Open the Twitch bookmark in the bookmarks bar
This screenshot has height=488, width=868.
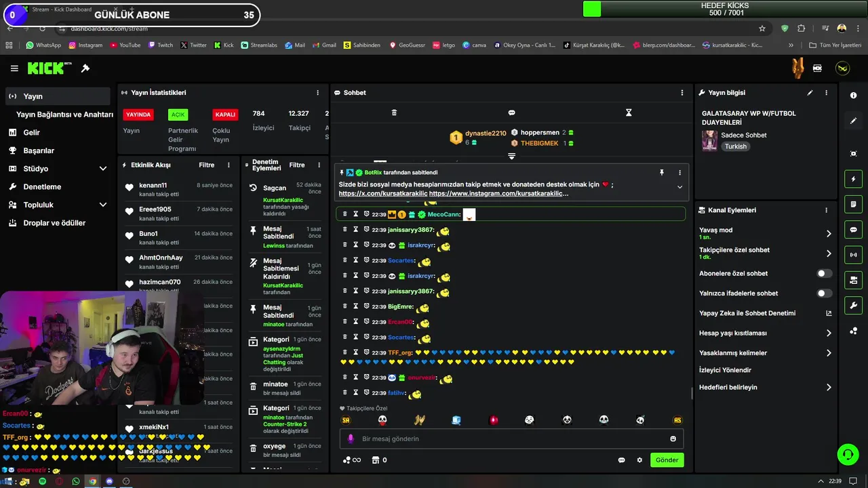point(160,45)
